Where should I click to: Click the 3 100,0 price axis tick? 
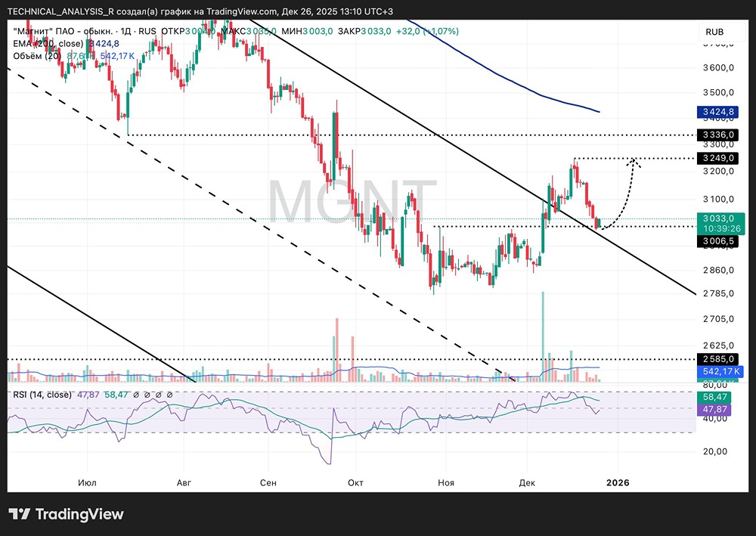coord(718,199)
